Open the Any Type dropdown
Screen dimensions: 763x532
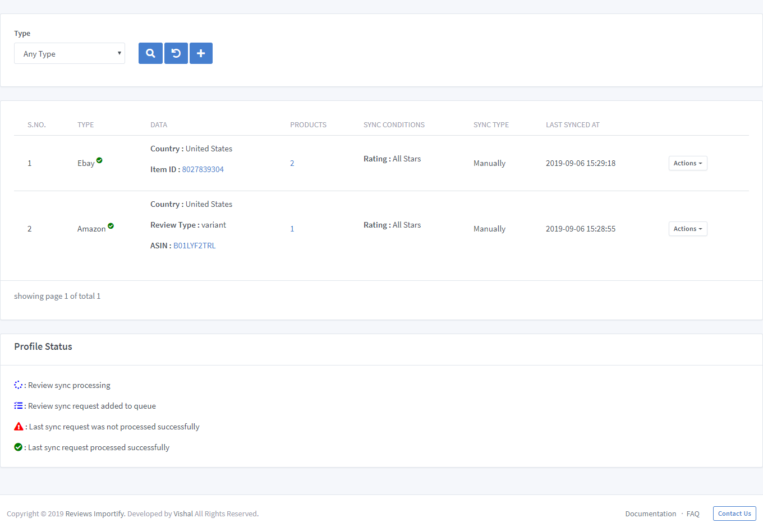70,53
